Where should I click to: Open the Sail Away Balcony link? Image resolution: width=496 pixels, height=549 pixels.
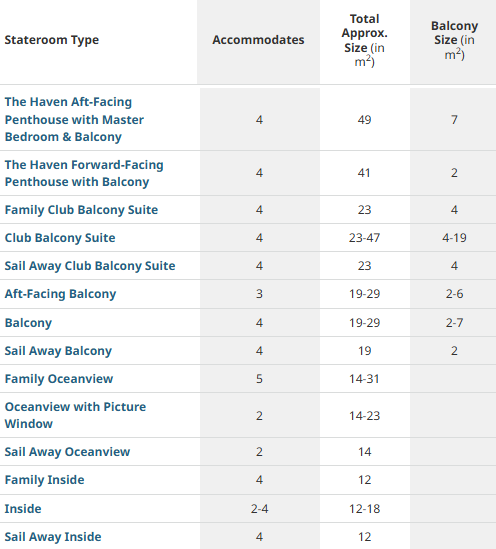coord(58,351)
